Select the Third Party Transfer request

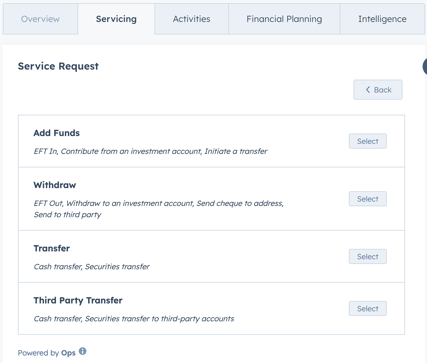[x=368, y=309]
